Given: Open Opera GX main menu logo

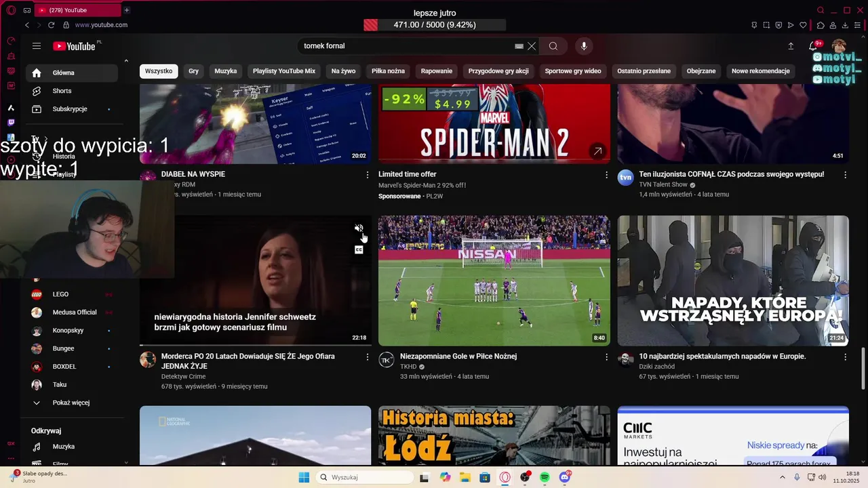Looking at the screenshot, I should click(11, 10).
